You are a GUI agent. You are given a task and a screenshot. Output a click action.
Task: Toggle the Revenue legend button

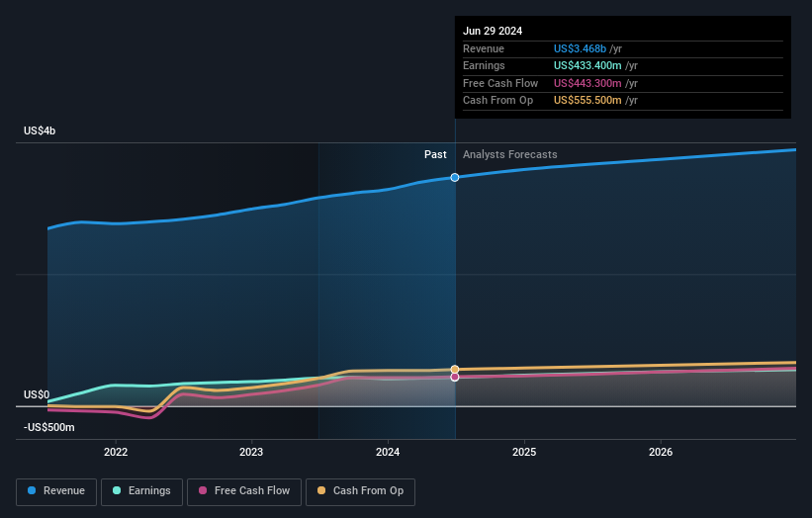56,491
